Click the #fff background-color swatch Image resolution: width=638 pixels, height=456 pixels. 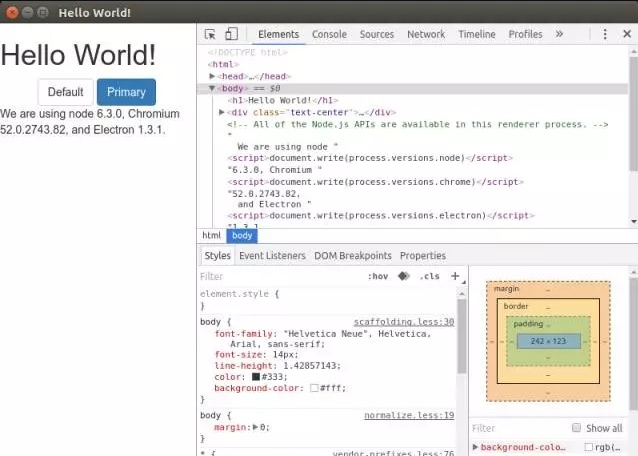(314, 388)
